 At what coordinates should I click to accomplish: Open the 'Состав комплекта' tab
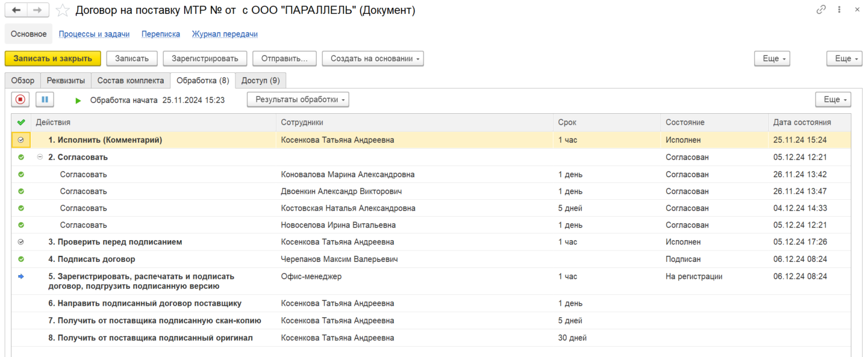coord(131,81)
